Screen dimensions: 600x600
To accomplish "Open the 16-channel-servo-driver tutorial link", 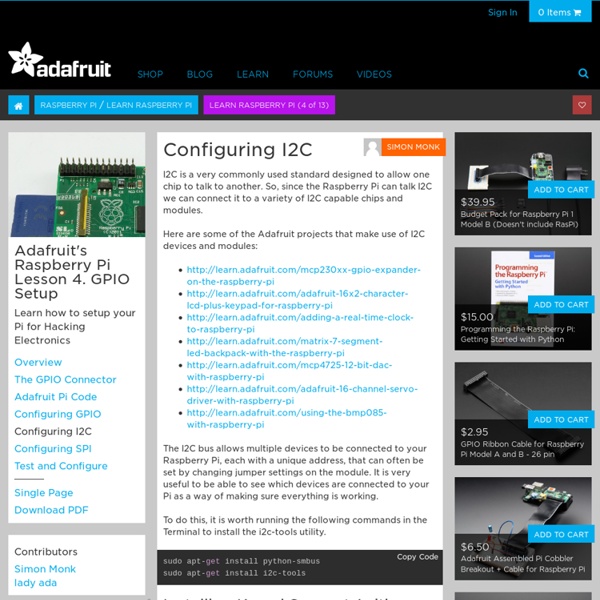I will 302,395.
